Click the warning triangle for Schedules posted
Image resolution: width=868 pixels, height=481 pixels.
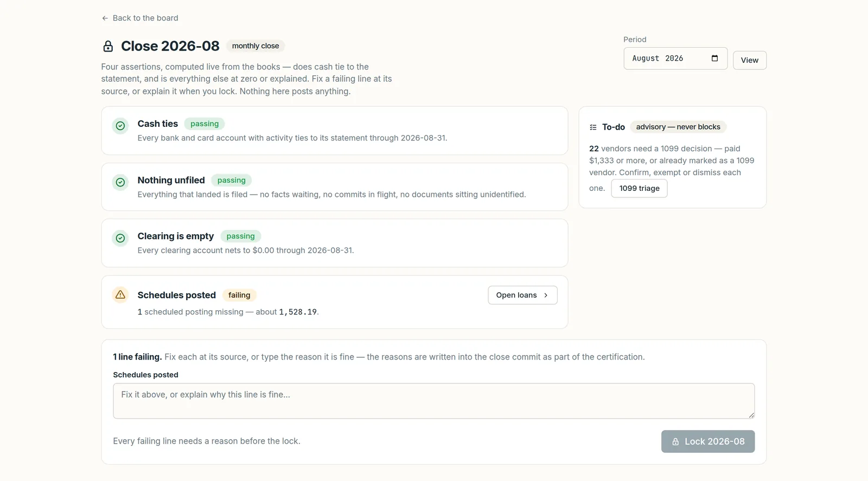120,294
